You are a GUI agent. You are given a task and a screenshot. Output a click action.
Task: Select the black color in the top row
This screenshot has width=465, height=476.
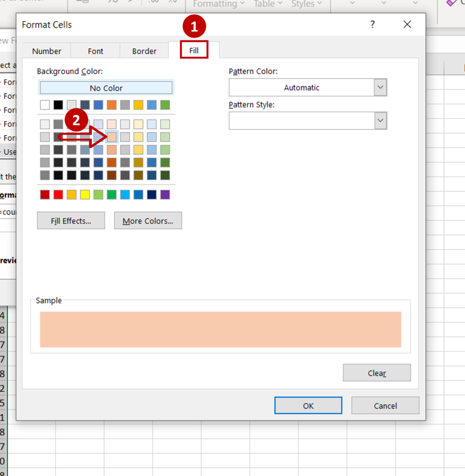58,105
